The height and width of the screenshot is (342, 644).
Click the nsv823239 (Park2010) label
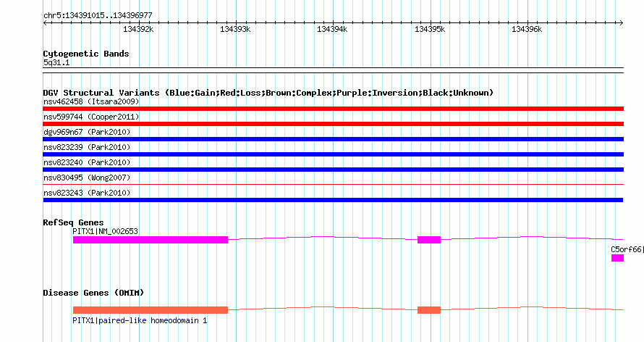pyautogui.click(x=87, y=147)
